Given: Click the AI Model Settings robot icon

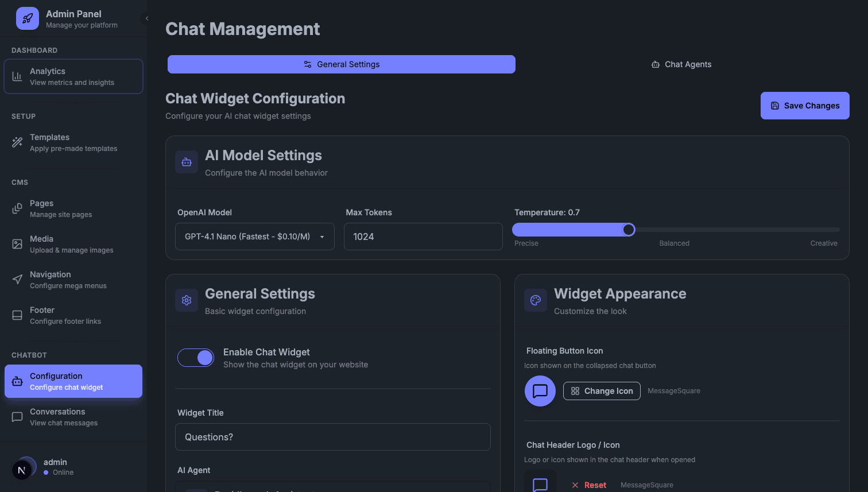Looking at the screenshot, I should (186, 161).
